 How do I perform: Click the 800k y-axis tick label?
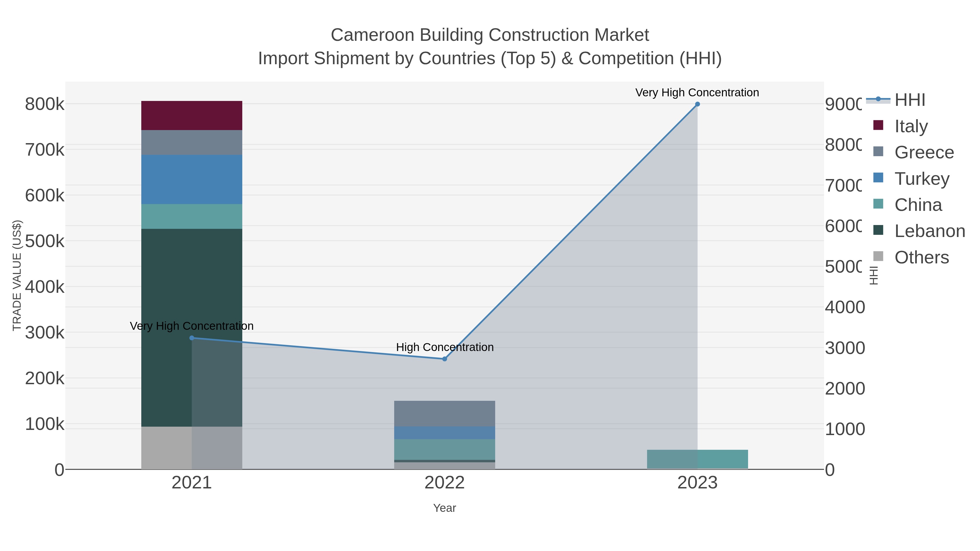click(45, 104)
